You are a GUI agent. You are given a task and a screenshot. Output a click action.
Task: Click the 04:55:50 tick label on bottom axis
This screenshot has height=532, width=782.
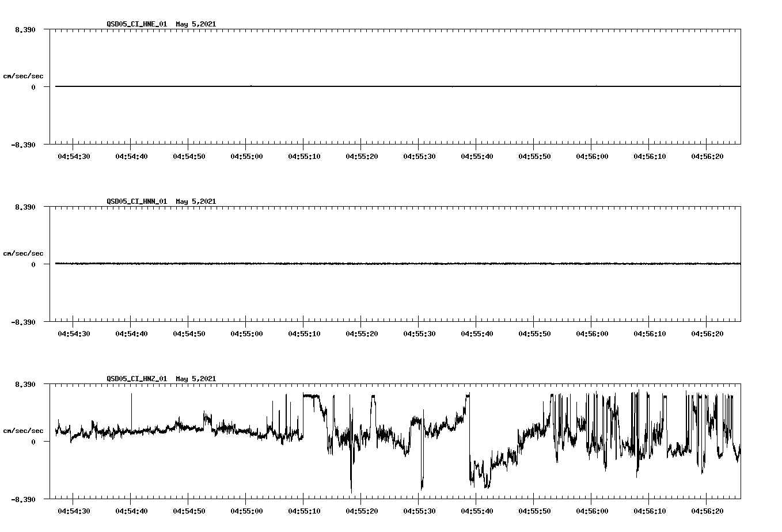point(535,510)
